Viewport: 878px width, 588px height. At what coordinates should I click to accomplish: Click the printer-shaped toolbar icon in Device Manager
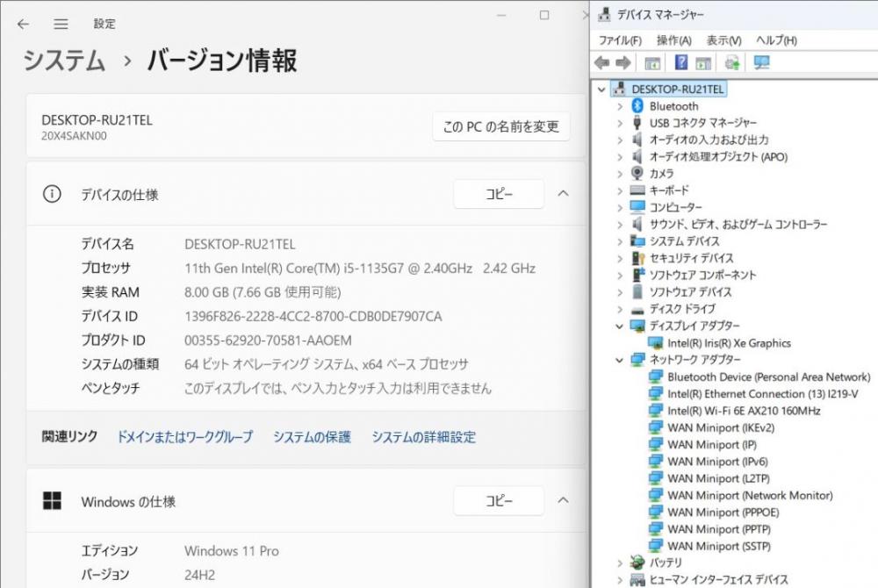[x=732, y=62]
